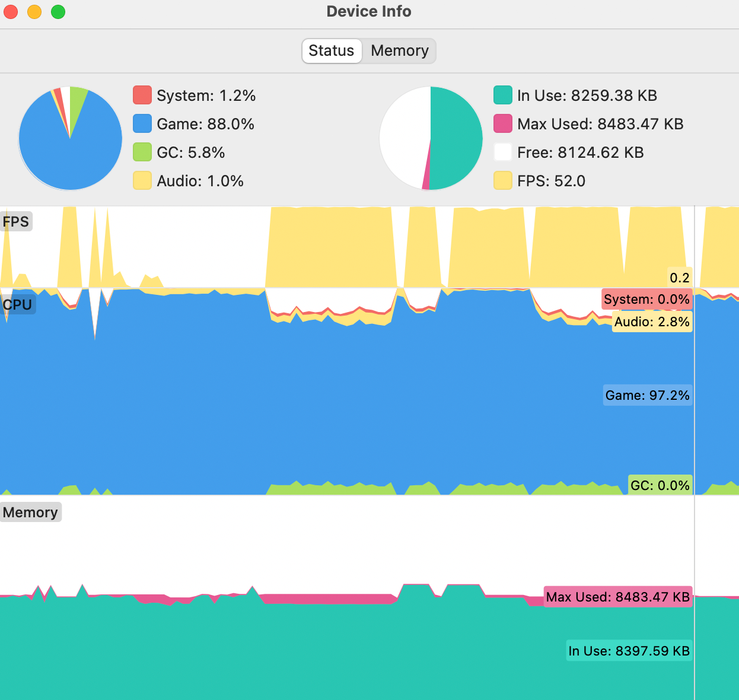This screenshot has height=700, width=739.
Task: Click the FPS graph label
Action: point(16,222)
